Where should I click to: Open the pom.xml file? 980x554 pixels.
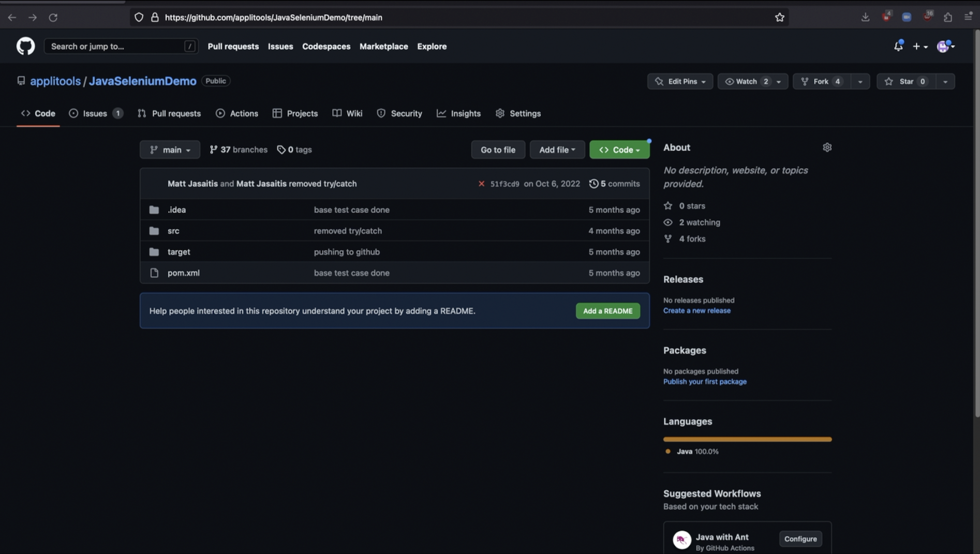click(x=183, y=273)
